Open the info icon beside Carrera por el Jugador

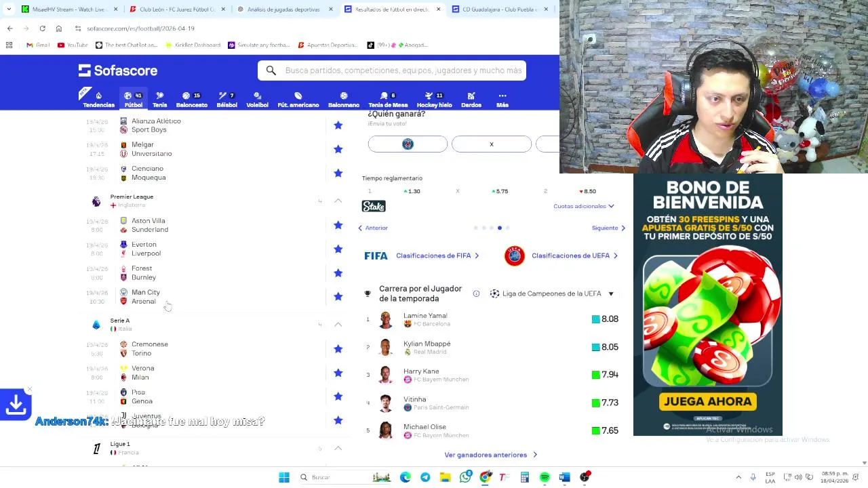click(476, 293)
